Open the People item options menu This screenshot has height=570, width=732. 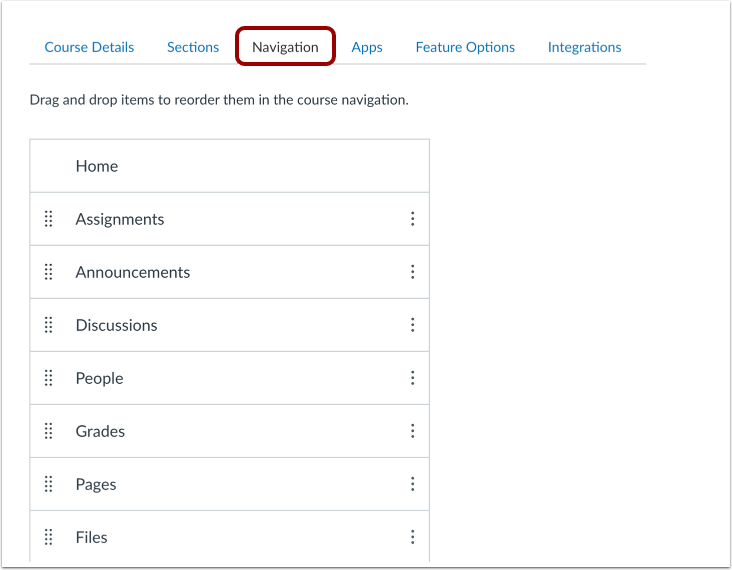tap(412, 378)
